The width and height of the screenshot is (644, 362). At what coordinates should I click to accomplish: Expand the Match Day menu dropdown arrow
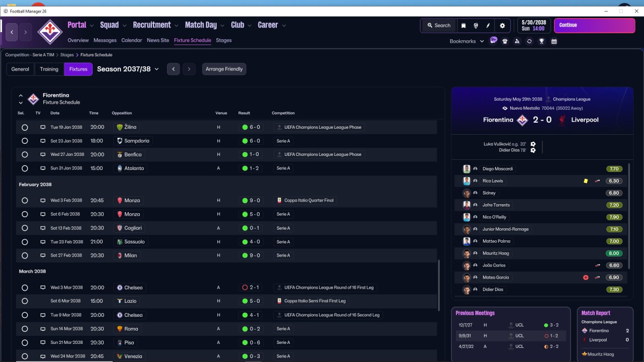pyautogui.click(x=222, y=26)
